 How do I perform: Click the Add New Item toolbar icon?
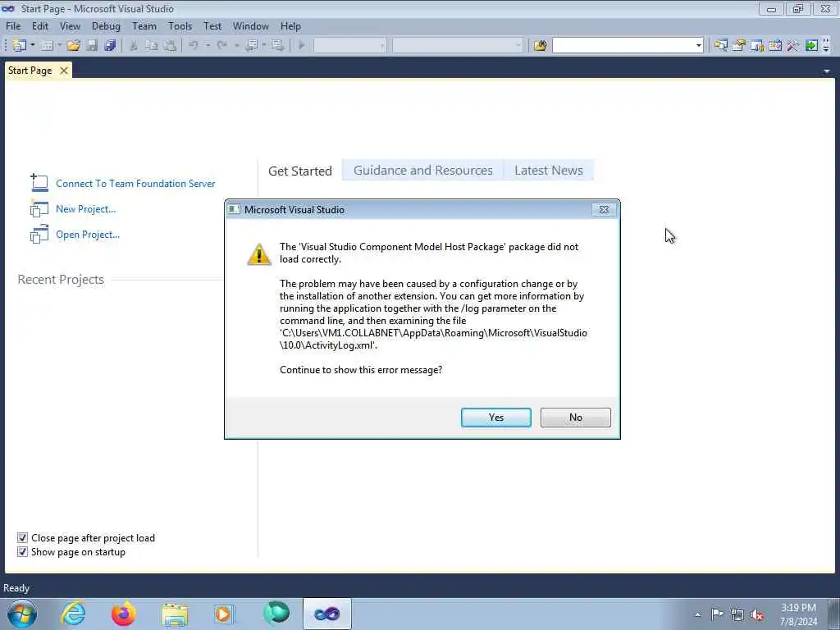tap(47, 46)
